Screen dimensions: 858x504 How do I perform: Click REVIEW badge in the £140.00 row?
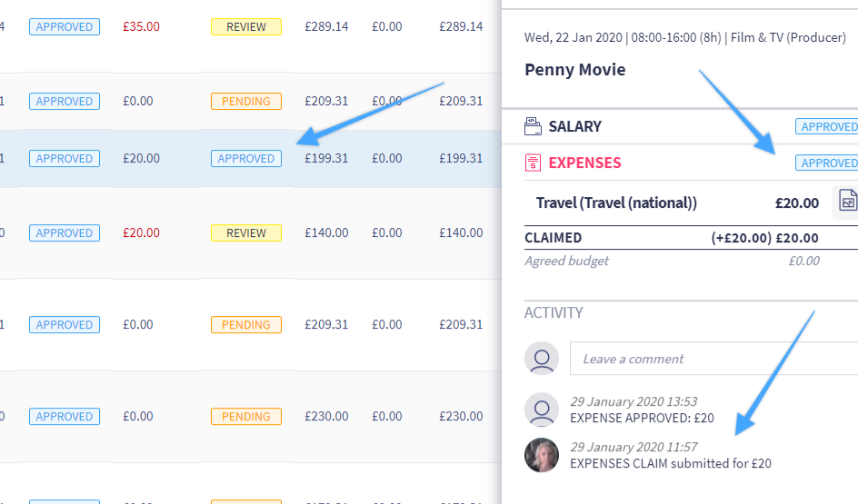245,233
